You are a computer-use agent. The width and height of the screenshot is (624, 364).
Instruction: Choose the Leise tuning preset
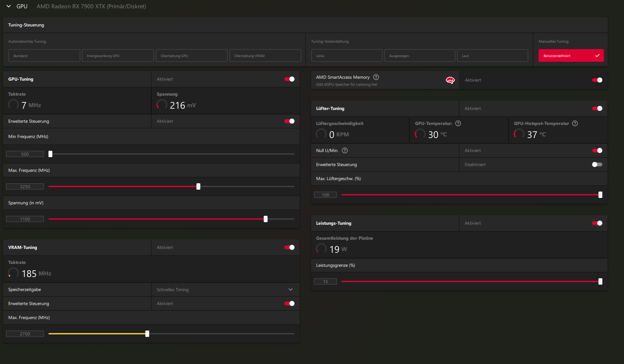346,56
